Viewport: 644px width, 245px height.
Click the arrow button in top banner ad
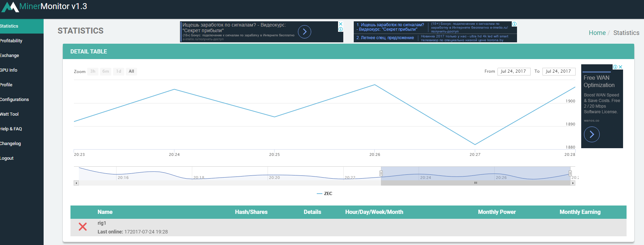[305, 32]
